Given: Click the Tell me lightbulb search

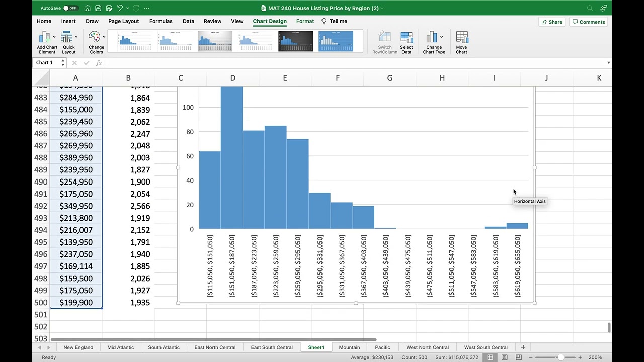Looking at the screenshot, I should pyautogui.click(x=334, y=21).
